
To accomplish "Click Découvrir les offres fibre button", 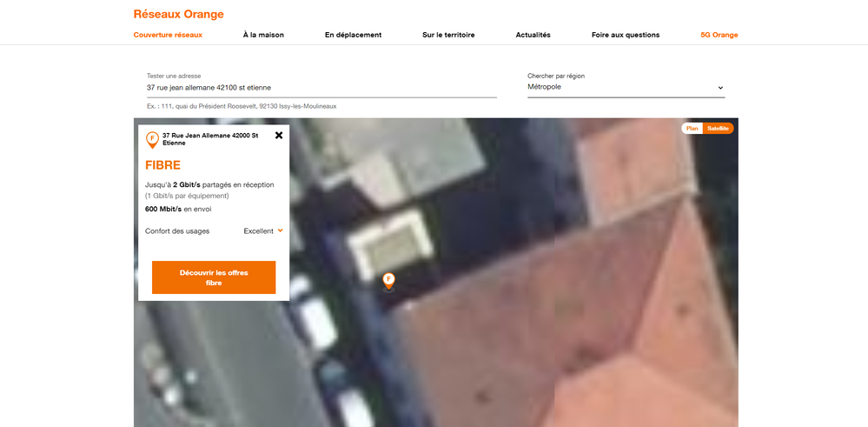I will tap(214, 277).
